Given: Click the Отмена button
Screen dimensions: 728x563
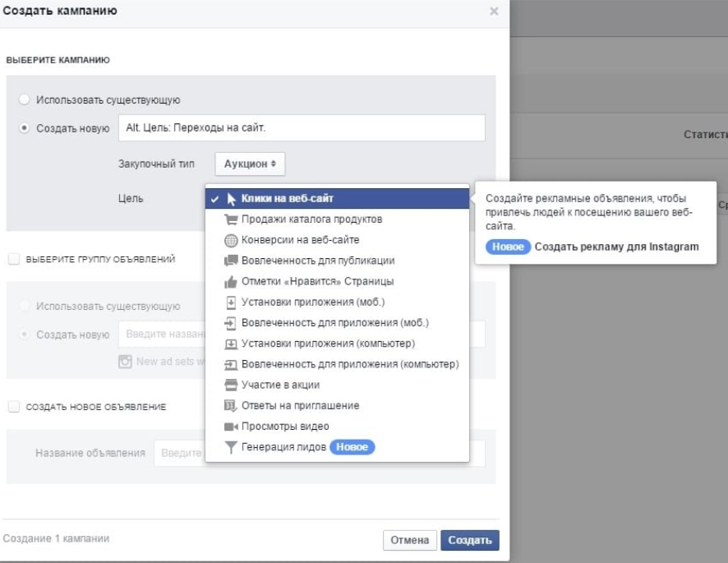Looking at the screenshot, I should 409,540.
